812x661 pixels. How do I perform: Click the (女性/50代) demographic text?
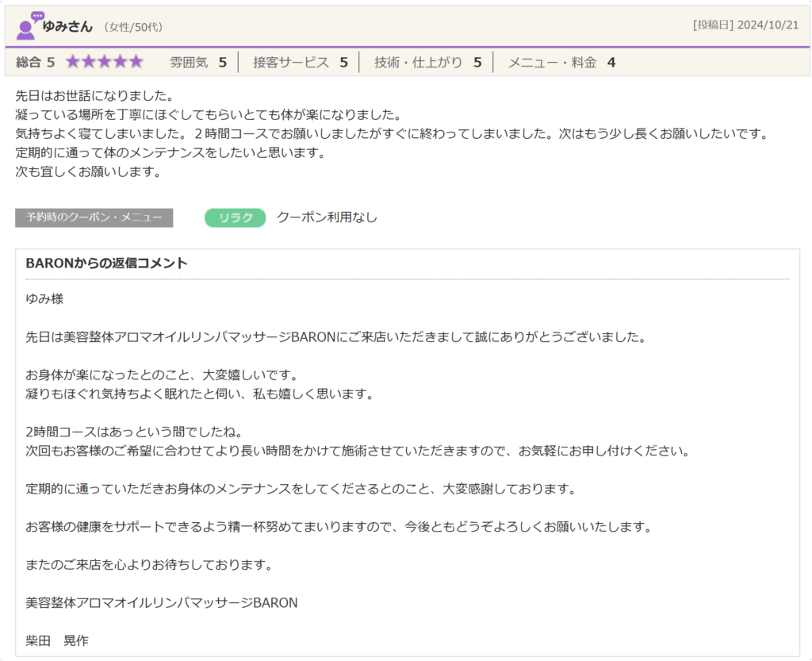click(133, 27)
